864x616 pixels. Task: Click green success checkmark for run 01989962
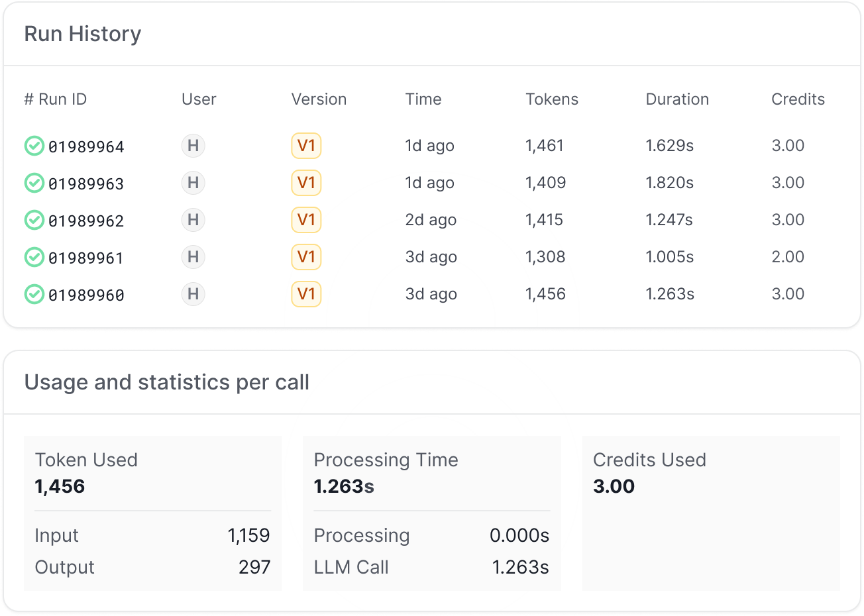coord(34,220)
